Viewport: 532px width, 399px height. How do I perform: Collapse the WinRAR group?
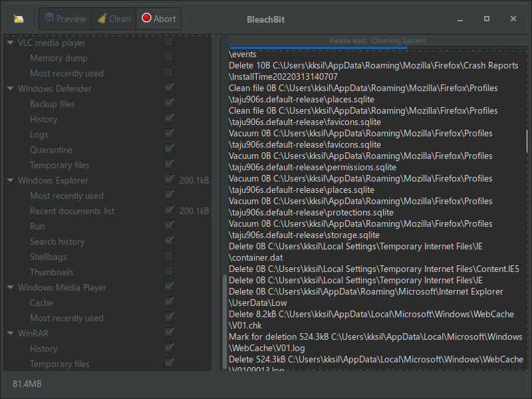[11, 333]
